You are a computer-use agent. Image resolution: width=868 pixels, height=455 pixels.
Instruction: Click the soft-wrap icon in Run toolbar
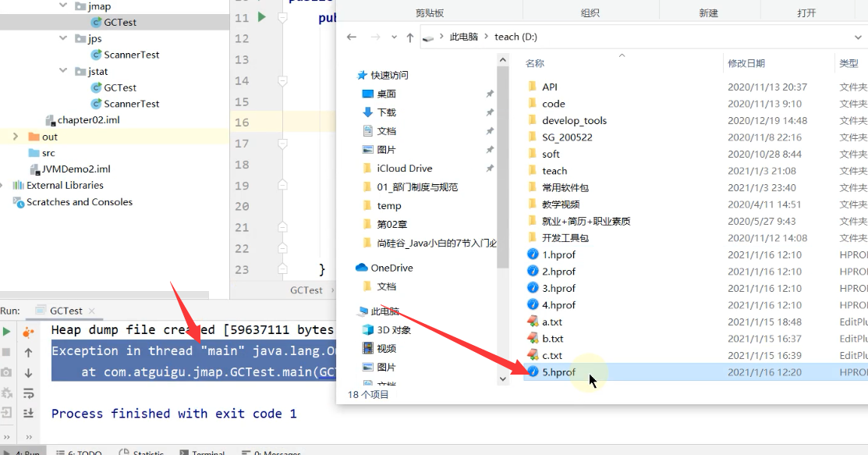(29, 393)
